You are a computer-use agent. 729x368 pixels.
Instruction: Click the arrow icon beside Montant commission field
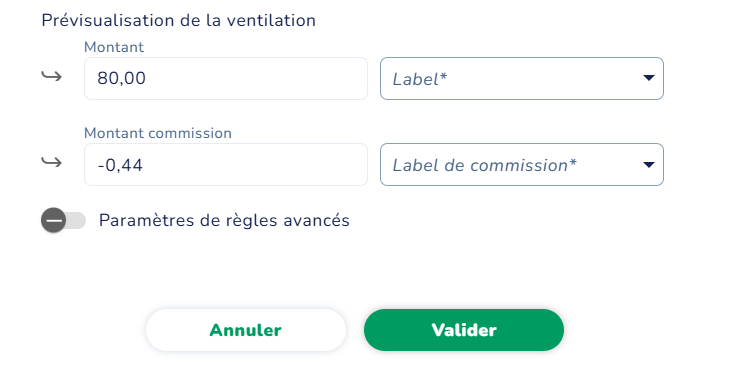pos(51,162)
